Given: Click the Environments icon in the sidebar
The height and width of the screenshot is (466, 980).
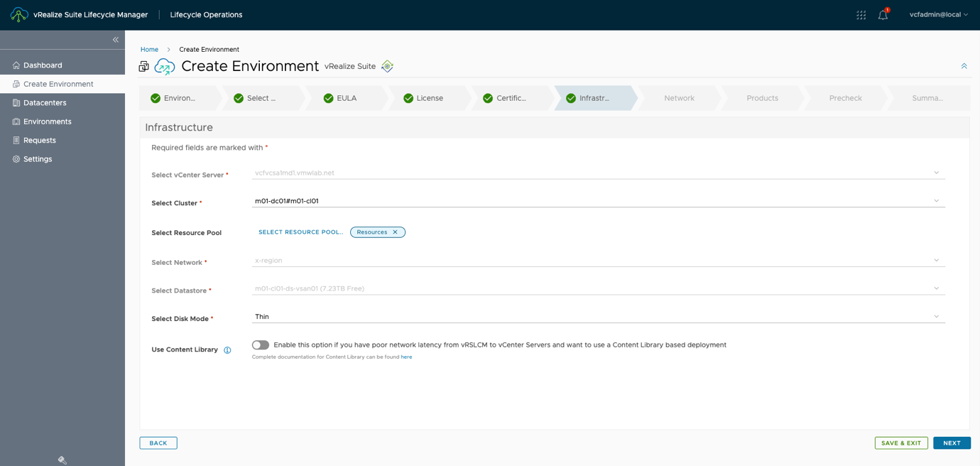Looking at the screenshot, I should point(16,121).
